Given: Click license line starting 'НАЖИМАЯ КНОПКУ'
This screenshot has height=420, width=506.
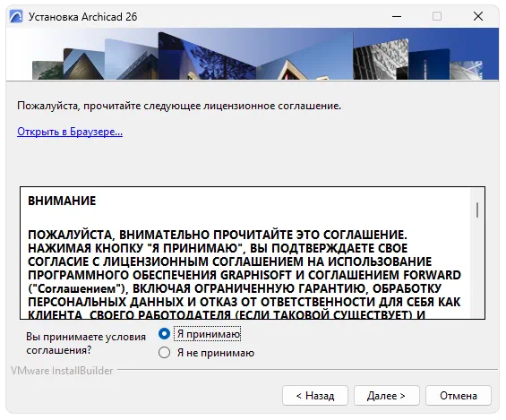Looking at the screenshot, I should coord(218,248).
